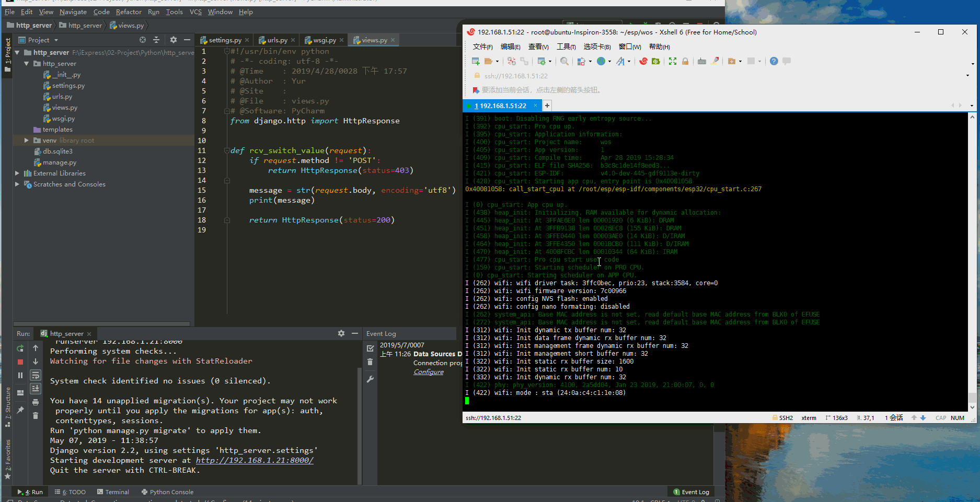Viewport: 980px width, 502px height.
Task: Click the Xshell fullscreen icon
Action: [673, 62]
